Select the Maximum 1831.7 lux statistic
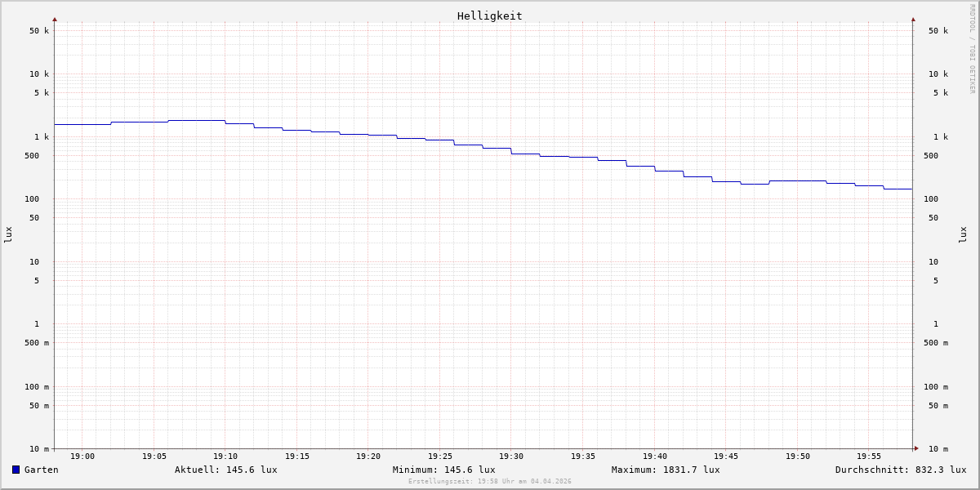This screenshot has width=980, height=490. (x=666, y=470)
